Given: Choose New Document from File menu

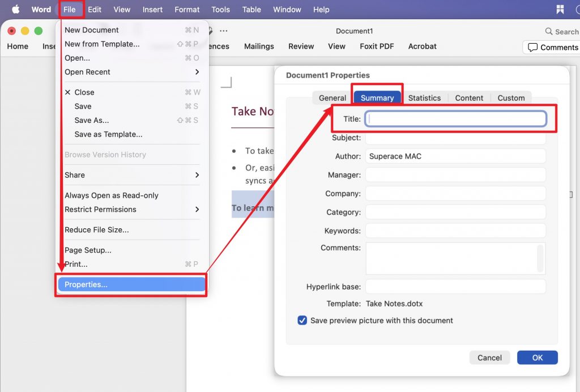Looking at the screenshot, I should tap(131, 30).
